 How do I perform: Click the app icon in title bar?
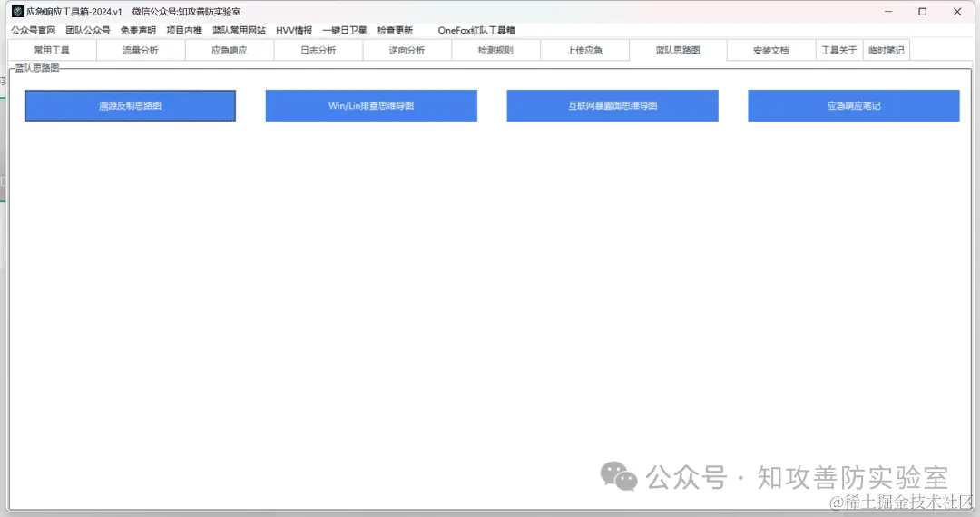click(x=17, y=11)
